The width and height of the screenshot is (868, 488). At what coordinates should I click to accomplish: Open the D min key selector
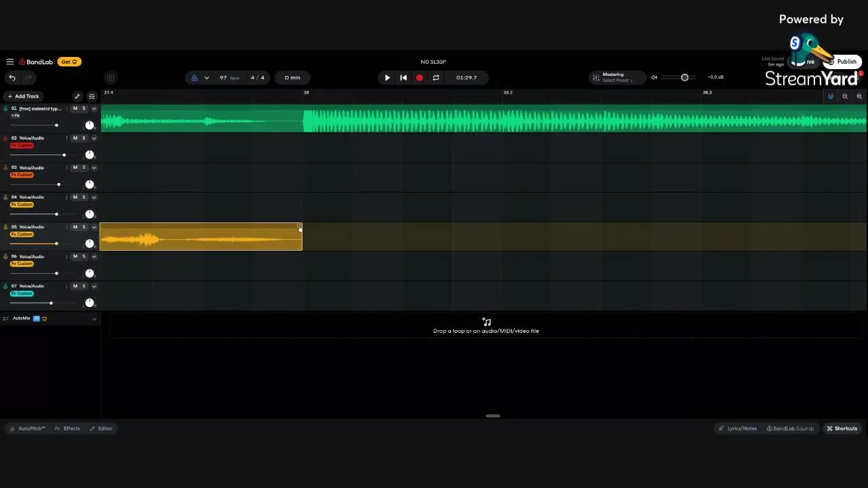pos(292,78)
